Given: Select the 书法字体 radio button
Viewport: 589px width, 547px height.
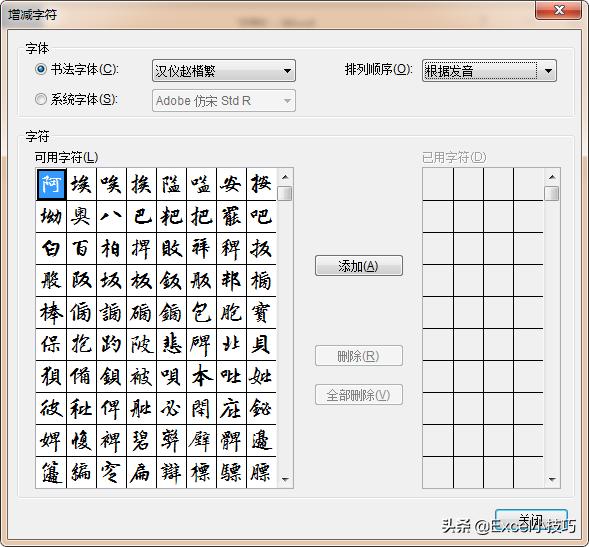Looking at the screenshot, I should [x=41, y=70].
